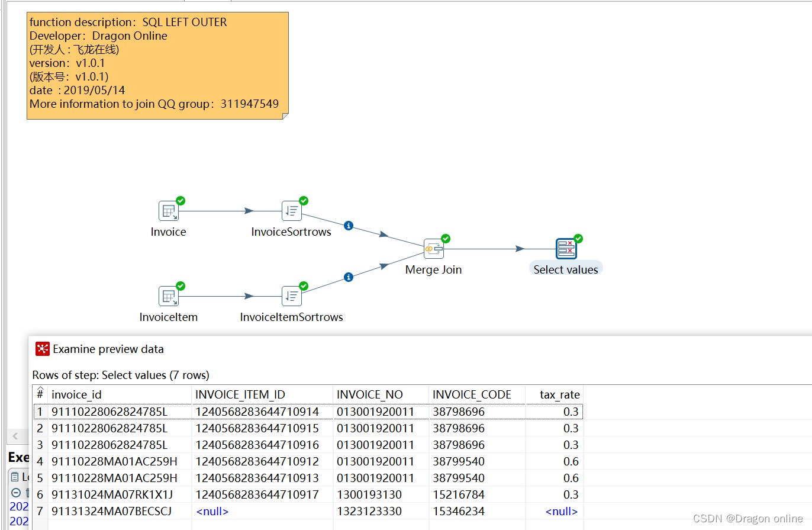Viewport: 812px width, 530px height.
Task: Select INVOICE_CODE cell 38799540 in row 4
Action: 477,461
